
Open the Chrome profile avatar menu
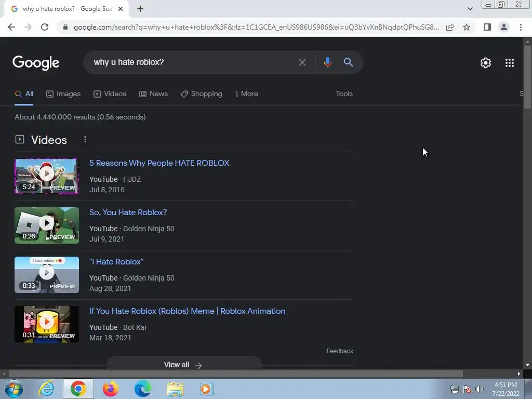click(x=504, y=27)
